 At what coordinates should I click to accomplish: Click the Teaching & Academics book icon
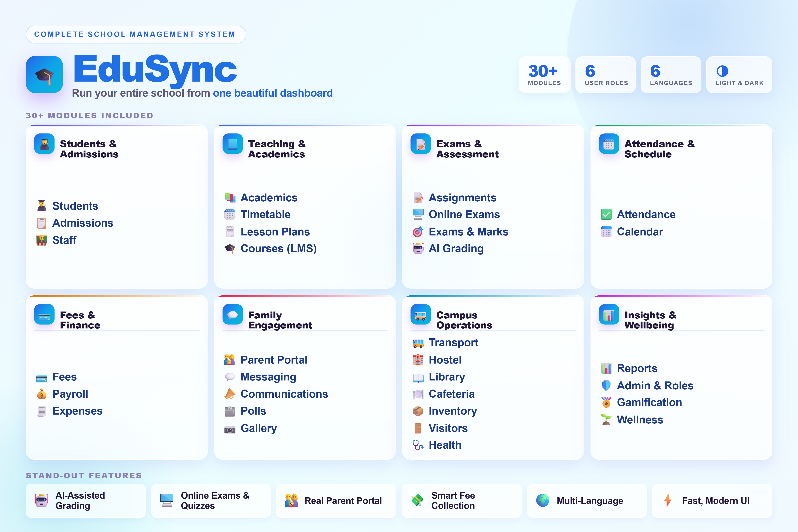point(233,144)
